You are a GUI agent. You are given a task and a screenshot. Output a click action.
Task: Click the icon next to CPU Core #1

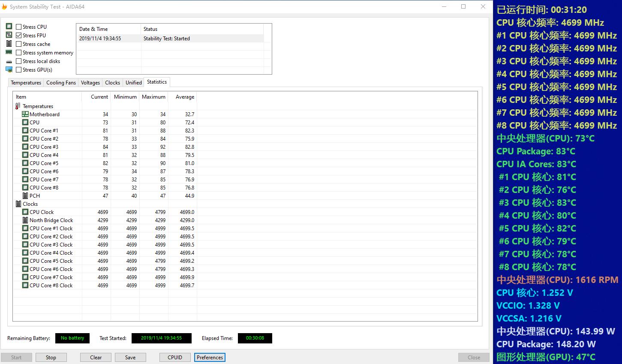click(25, 130)
